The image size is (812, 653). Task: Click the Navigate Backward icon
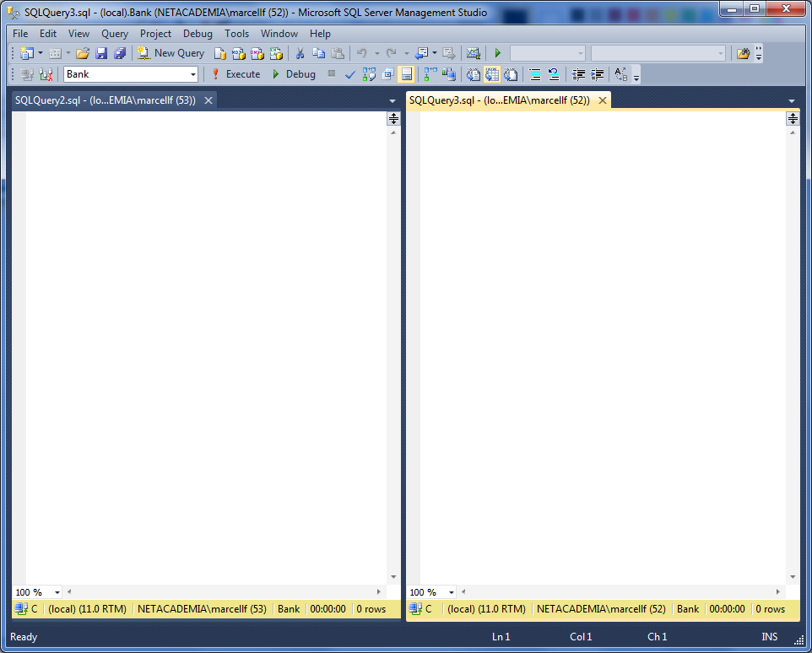point(421,53)
